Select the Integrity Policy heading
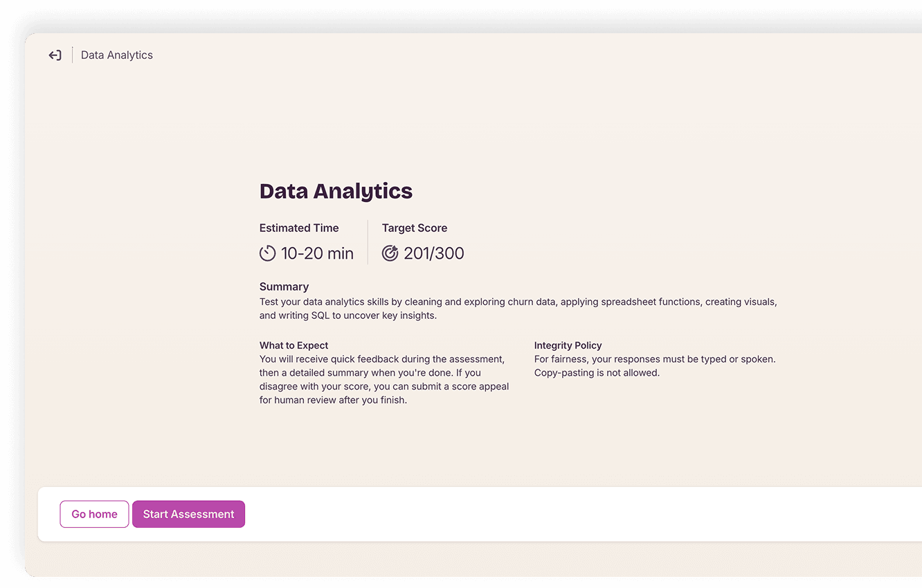The image size is (922, 588). coord(568,345)
